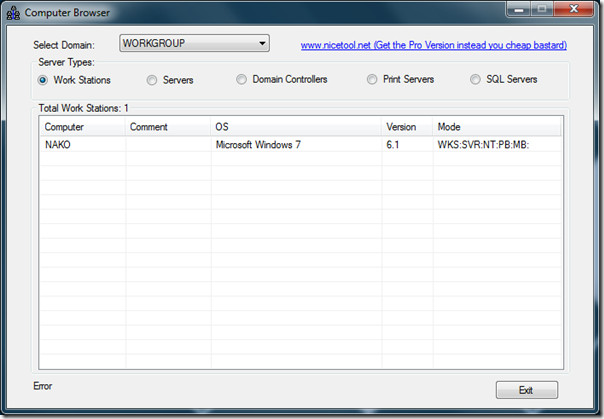Click the Exit button

click(x=527, y=390)
